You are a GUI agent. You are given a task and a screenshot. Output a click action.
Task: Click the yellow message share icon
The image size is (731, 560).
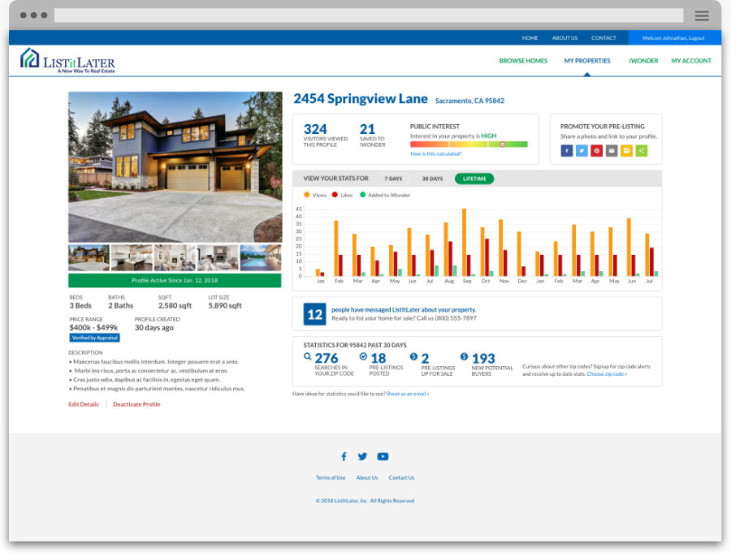click(626, 151)
